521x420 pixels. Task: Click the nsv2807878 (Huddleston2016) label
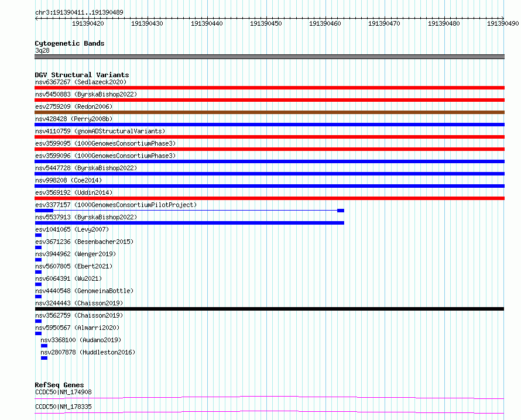(88, 352)
